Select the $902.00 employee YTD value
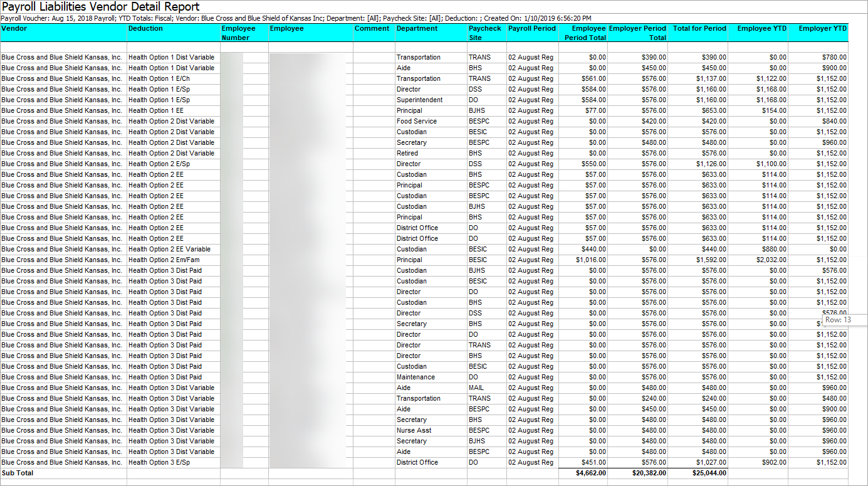The image size is (868, 486). tap(774, 463)
